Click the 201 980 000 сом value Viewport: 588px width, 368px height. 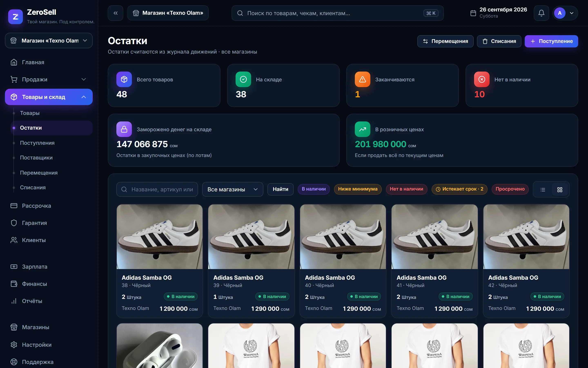[385, 144]
